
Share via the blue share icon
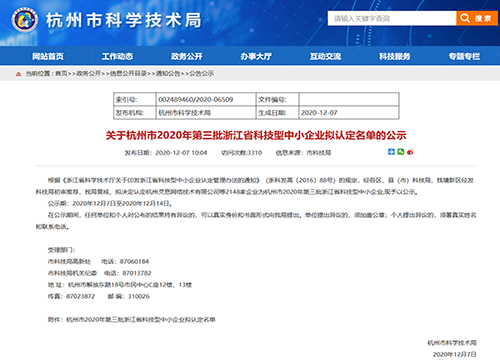391,152
